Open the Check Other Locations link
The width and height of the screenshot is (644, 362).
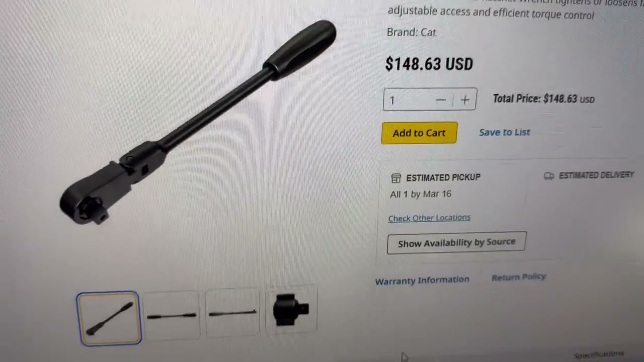429,218
